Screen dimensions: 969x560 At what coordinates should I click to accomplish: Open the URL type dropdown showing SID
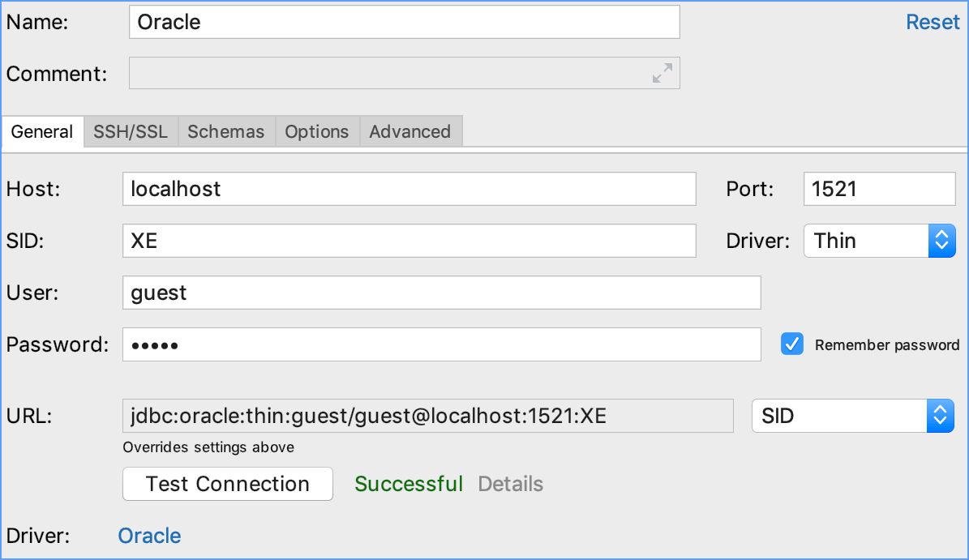[x=853, y=416]
